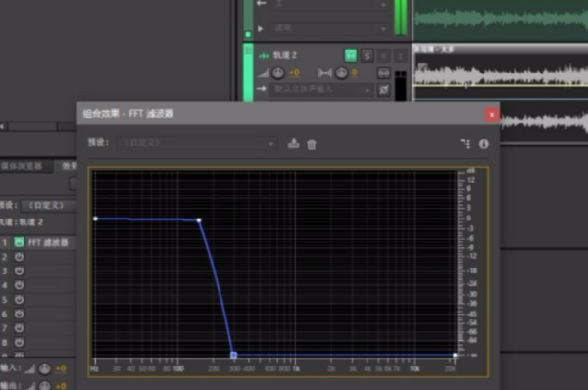Enable power button of effect slot 2
Screen dimensions: 588x390
19,257
